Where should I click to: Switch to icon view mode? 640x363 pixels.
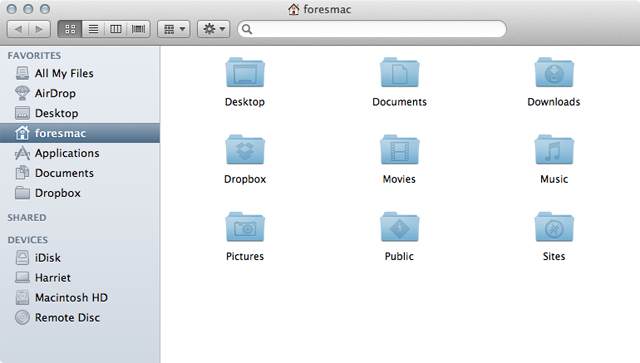[70, 29]
